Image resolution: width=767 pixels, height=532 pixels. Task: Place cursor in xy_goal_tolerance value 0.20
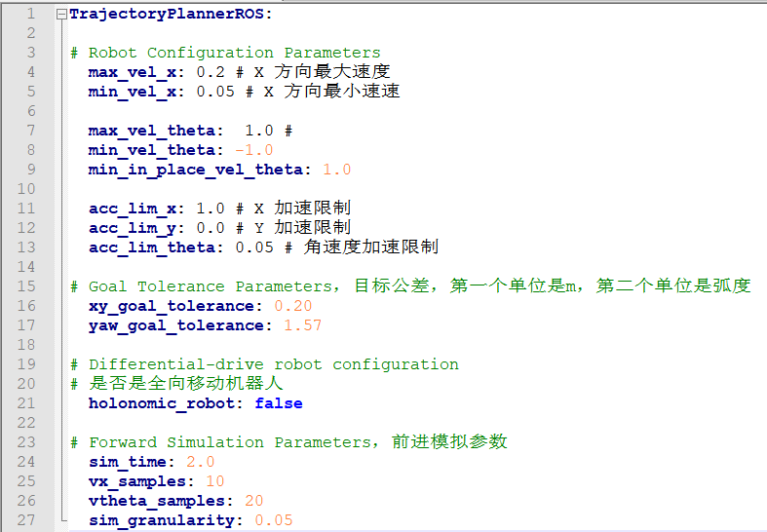click(x=292, y=306)
